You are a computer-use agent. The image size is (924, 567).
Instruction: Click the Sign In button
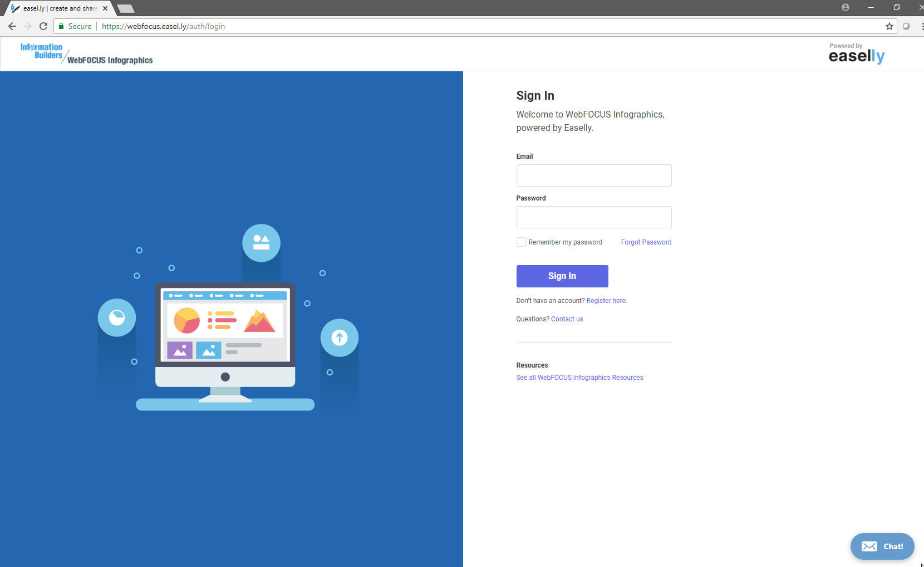tap(562, 276)
